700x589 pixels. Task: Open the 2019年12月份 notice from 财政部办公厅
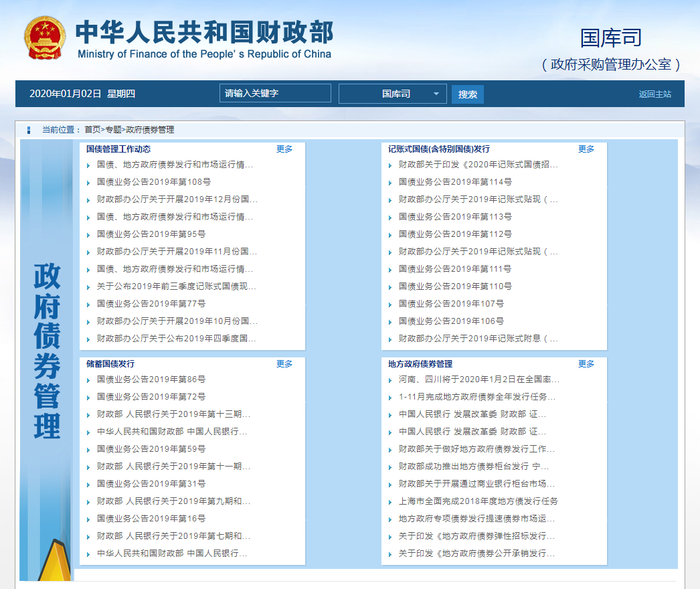coord(177,199)
